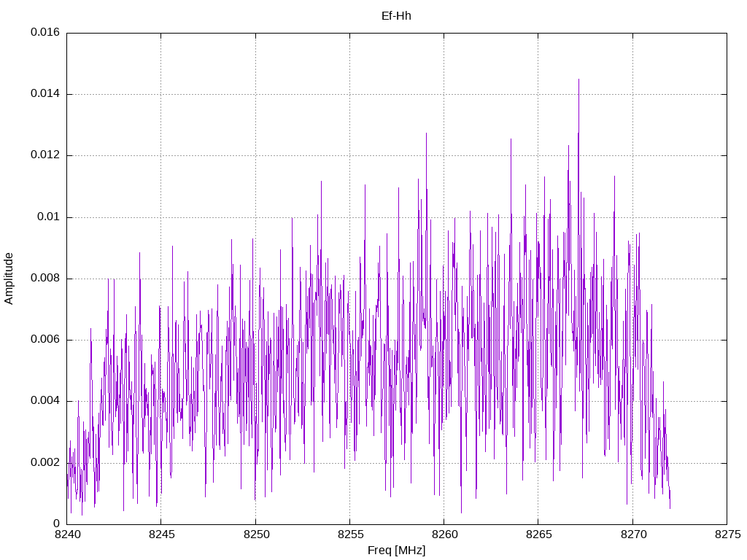The width and height of the screenshot is (747, 560).
Task: Click the x-axis tick label 8255
Action: (x=350, y=534)
